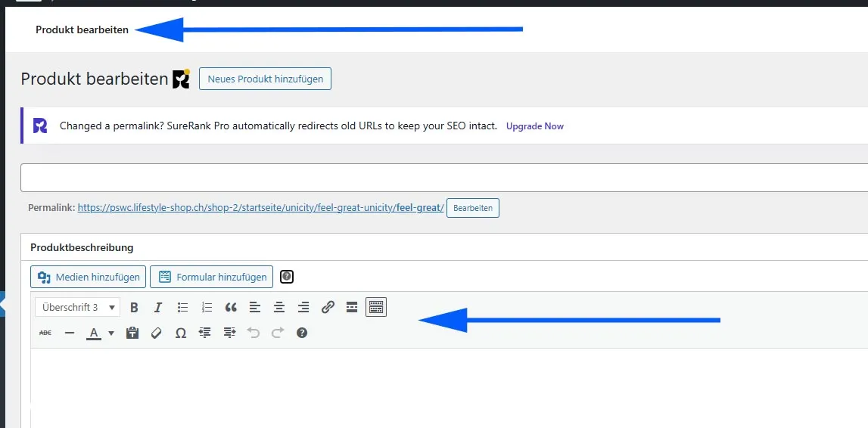Open the SureRank icon next to heading
The height and width of the screenshot is (428, 868).
[x=181, y=79]
